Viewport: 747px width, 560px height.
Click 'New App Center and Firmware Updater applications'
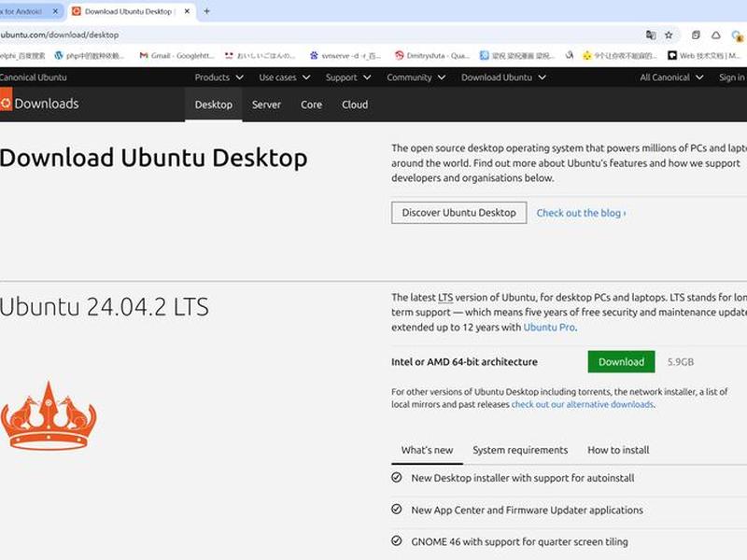(527, 510)
